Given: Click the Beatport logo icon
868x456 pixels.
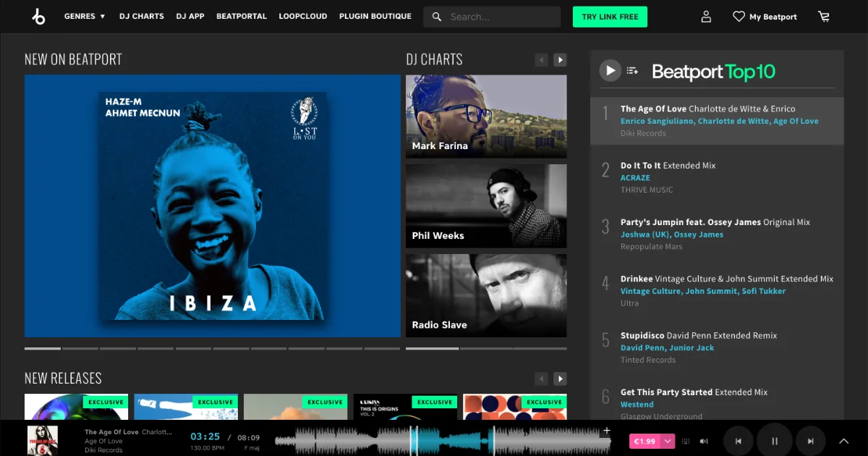Looking at the screenshot, I should pos(38,17).
